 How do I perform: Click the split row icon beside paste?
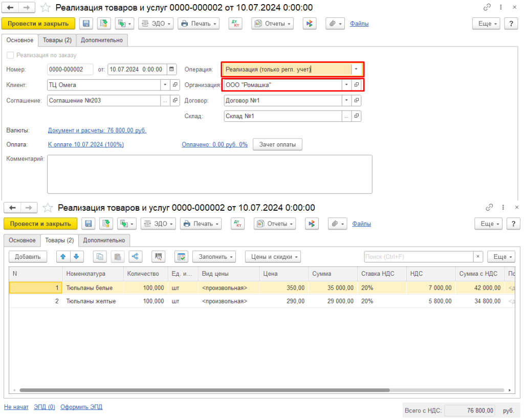point(136,257)
